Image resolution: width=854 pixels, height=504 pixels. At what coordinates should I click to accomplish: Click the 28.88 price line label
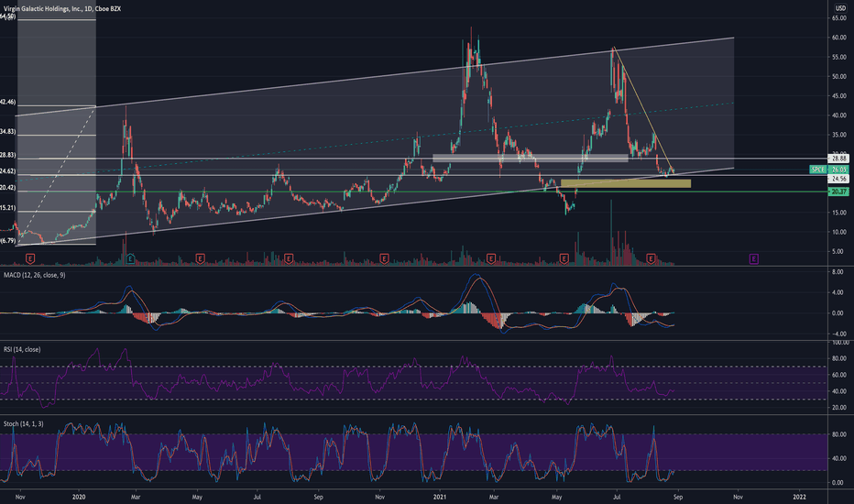pyautogui.click(x=838, y=159)
